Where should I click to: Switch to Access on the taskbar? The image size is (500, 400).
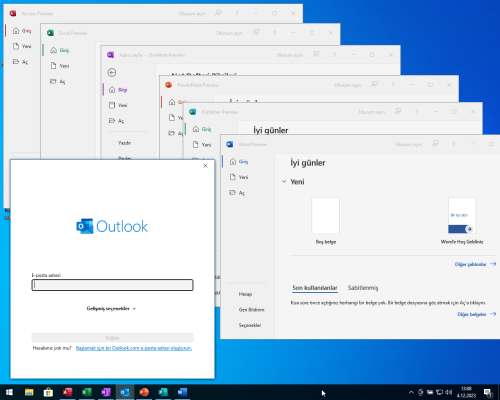(x=67, y=392)
